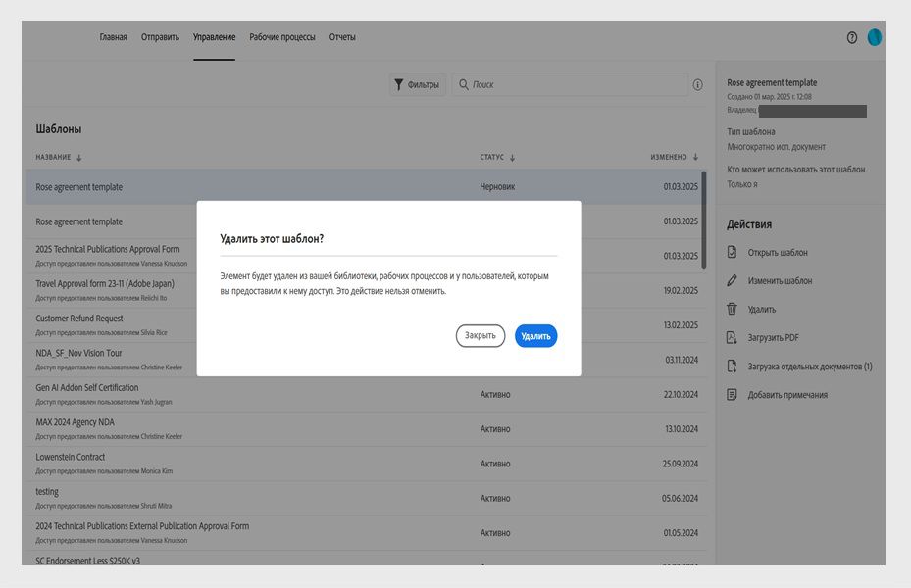Click the Загрузить PDF icon
911x588 pixels.
[x=733, y=337]
